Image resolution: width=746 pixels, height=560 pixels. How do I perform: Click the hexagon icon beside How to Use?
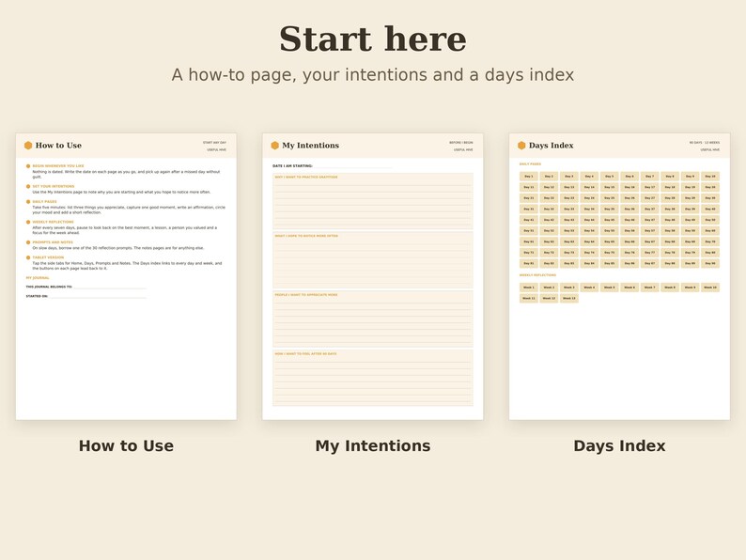tap(28, 145)
